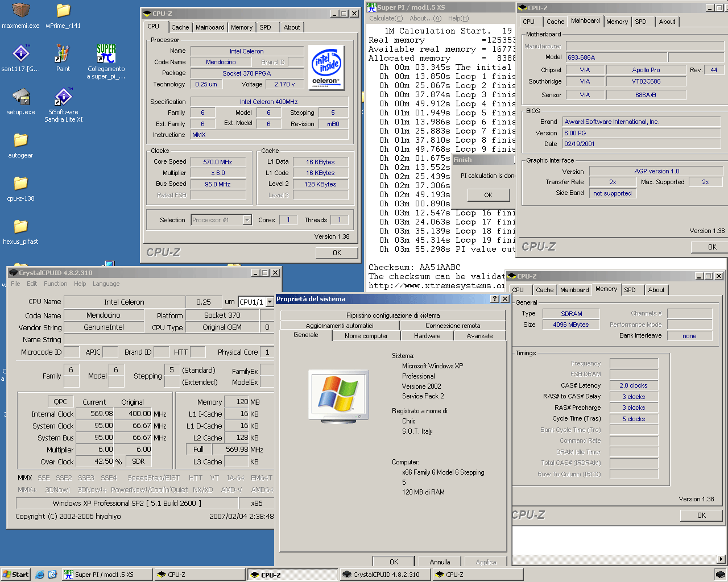Open the Calculate menu in Super PI
The height and width of the screenshot is (582, 728).
[386, 18]
